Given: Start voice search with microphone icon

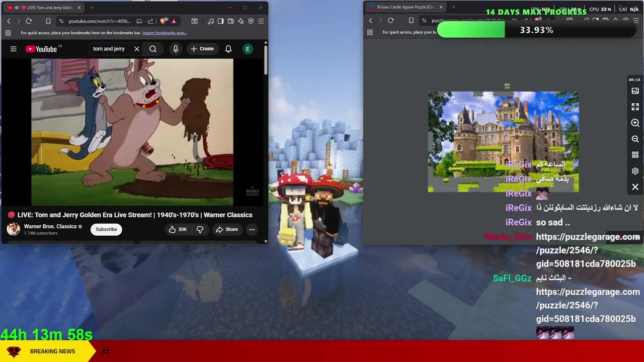Looking at the screenshot, I should (176, 49).
